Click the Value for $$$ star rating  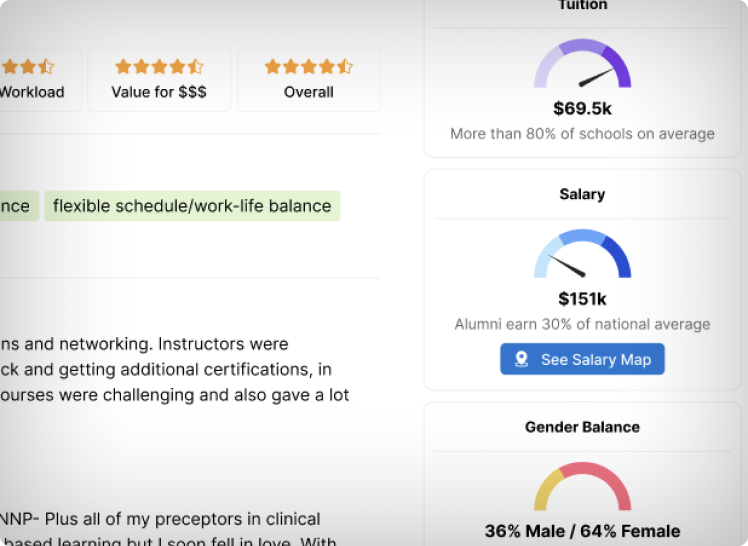159,67
